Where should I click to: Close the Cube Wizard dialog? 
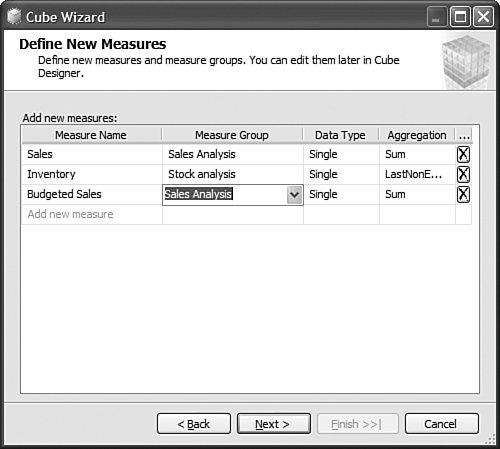pyautogui.click(x=483, y=17)
